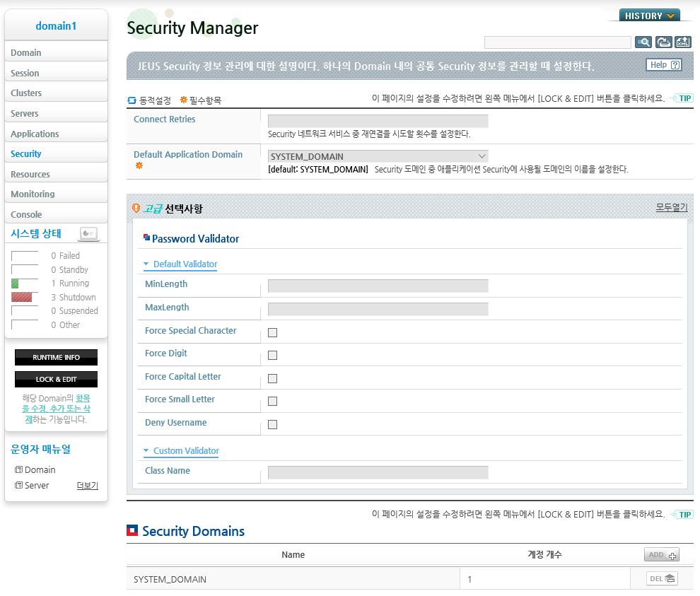Screen dimensions: 700x596
Task: Click DEL button for SYSTEM_DOMAIN
Action: click(662, 578)
